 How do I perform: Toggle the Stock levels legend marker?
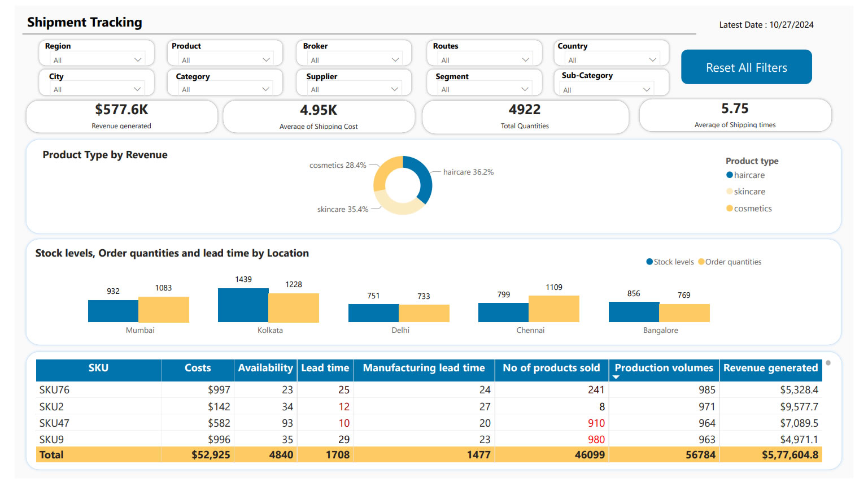(x=649, y=262)
